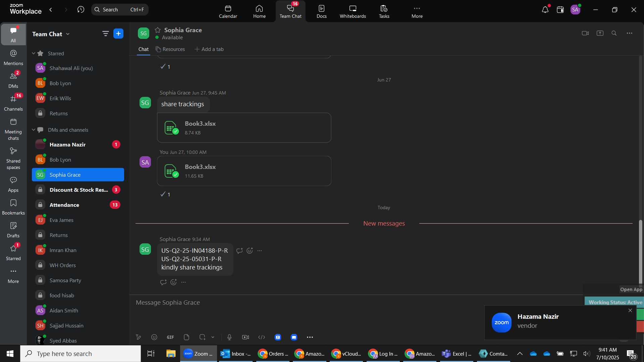The image size is (644, 362).
Task: Open the screenshot options dropdown arrow
Action: (x=213, y=337)
